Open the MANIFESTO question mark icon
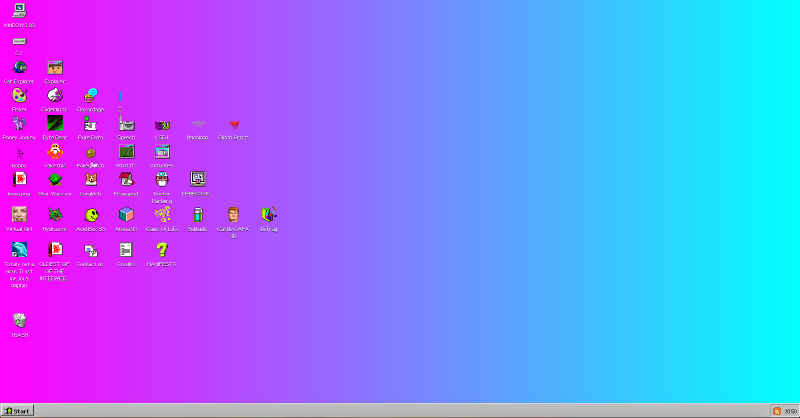The image size is (800, 418). point(162,250)
